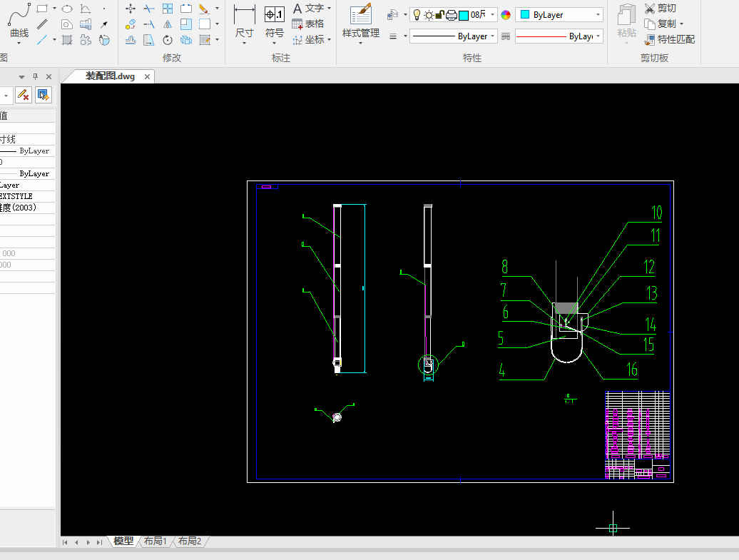Expand the 尺寸 dimension dropdown
The width and height of the screenshot is (739, 560).
point(244,43)
